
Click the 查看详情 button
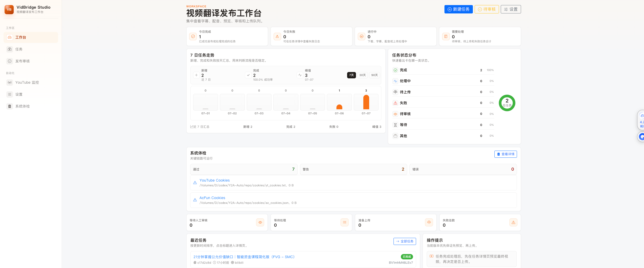pyautogui.click(x=506, y=154)
